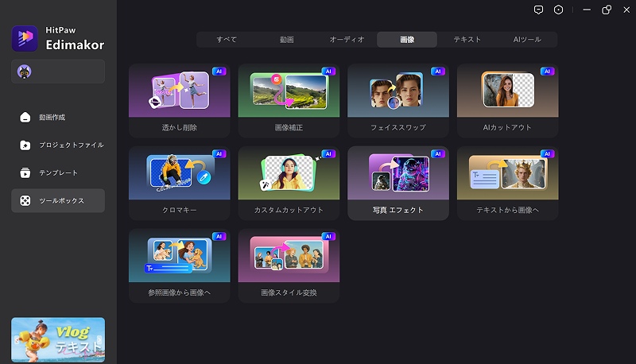This screenshot has height=364, width=636.
Task: Switch to the すべて tab
Action: pos(227,39)
